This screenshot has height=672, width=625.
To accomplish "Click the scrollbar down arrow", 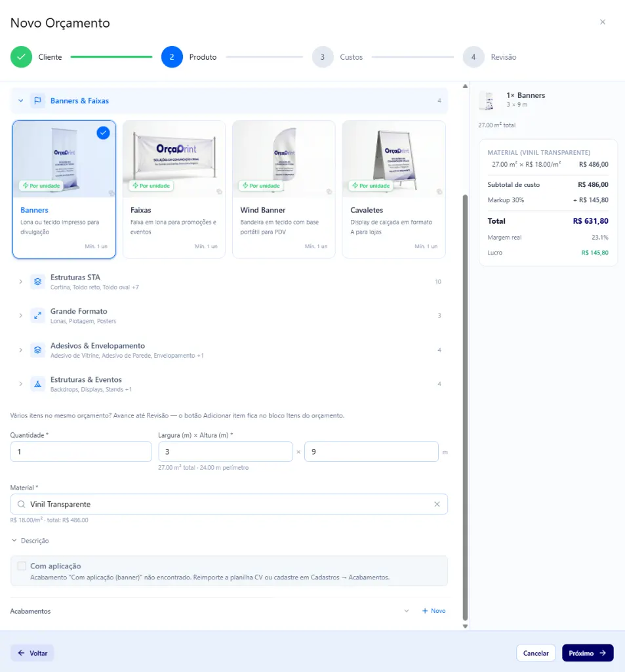I will [x=465, y=626].
